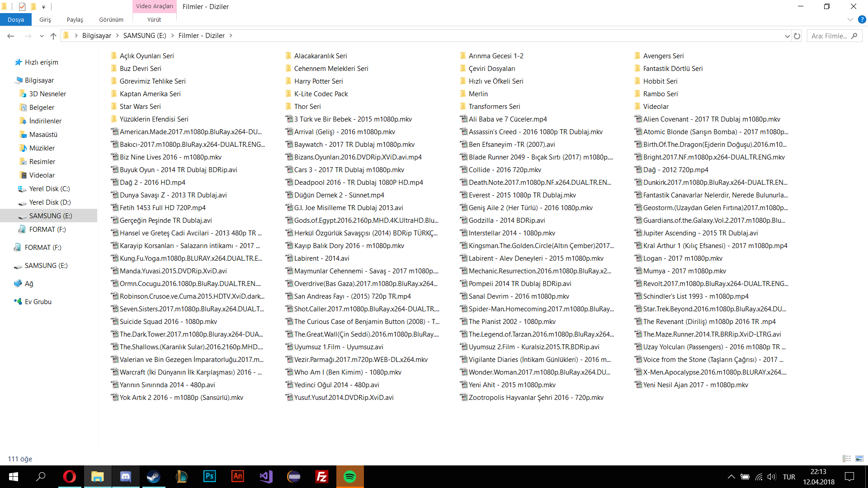Show hidden system tray icons

coord(731,477)
